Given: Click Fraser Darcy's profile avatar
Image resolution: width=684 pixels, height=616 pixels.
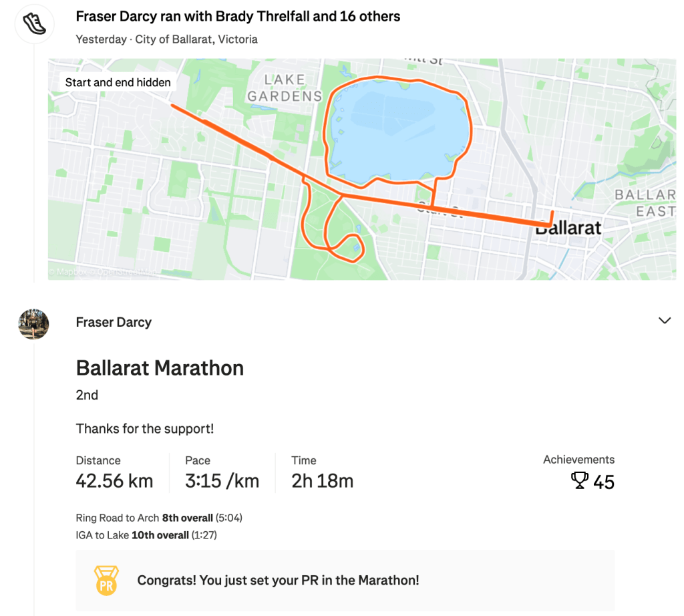Looking at the screenshot, I should point(33,324).
